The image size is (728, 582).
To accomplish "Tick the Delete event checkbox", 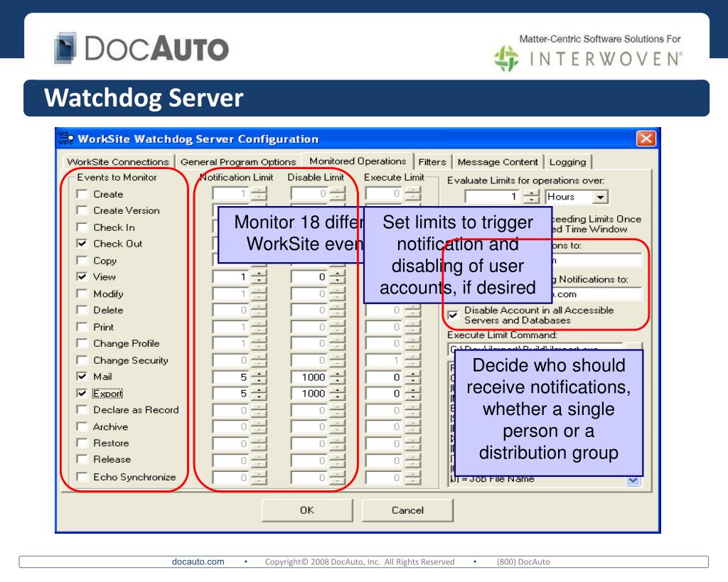I will 82,310.
